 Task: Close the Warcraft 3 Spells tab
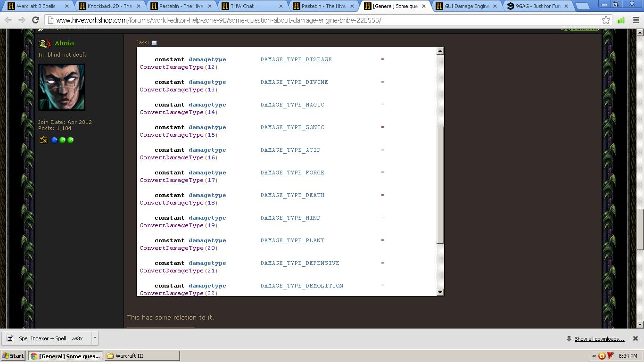pos(66,6)
